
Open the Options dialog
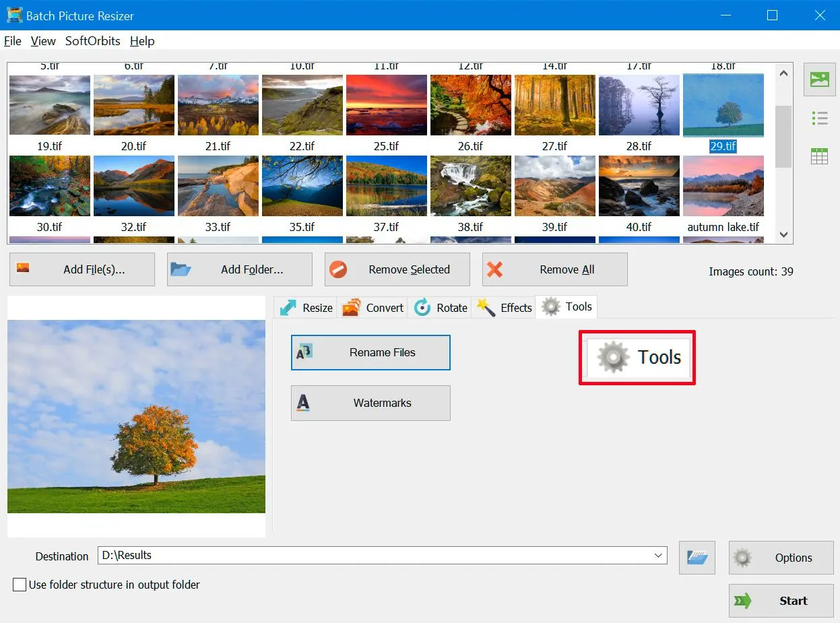(781, 557)
